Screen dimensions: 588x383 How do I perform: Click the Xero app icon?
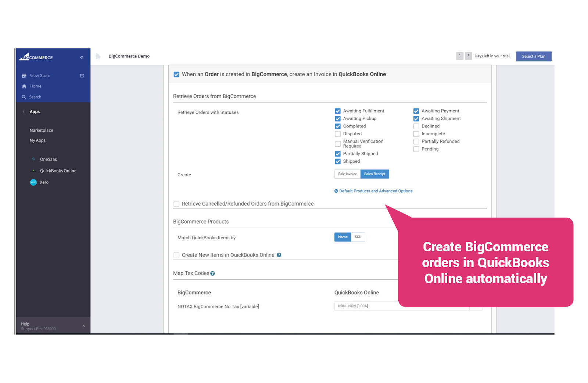pyautogui.click(x=33, y=182)
